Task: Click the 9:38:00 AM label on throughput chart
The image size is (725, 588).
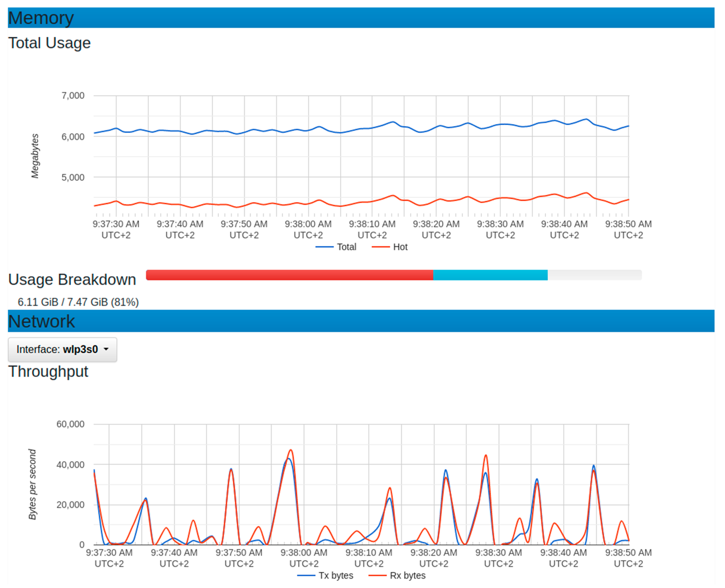Action: (x=304, y=553)
